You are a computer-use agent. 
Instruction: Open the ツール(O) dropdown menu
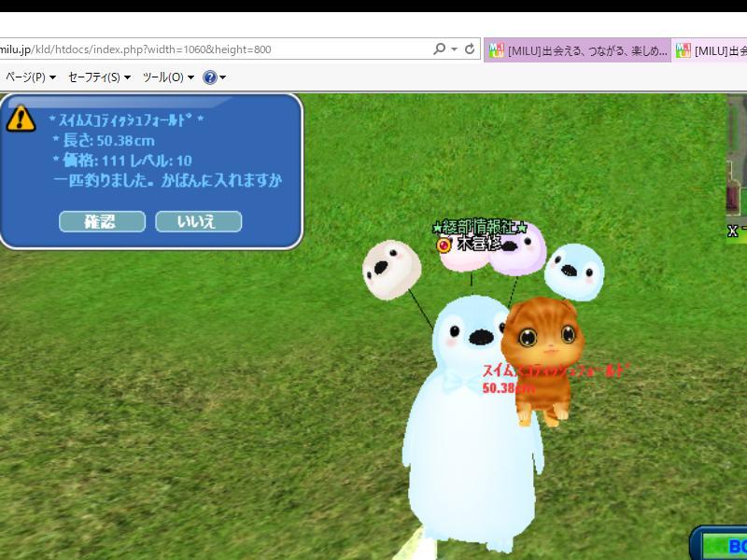[x=168, y=77]
